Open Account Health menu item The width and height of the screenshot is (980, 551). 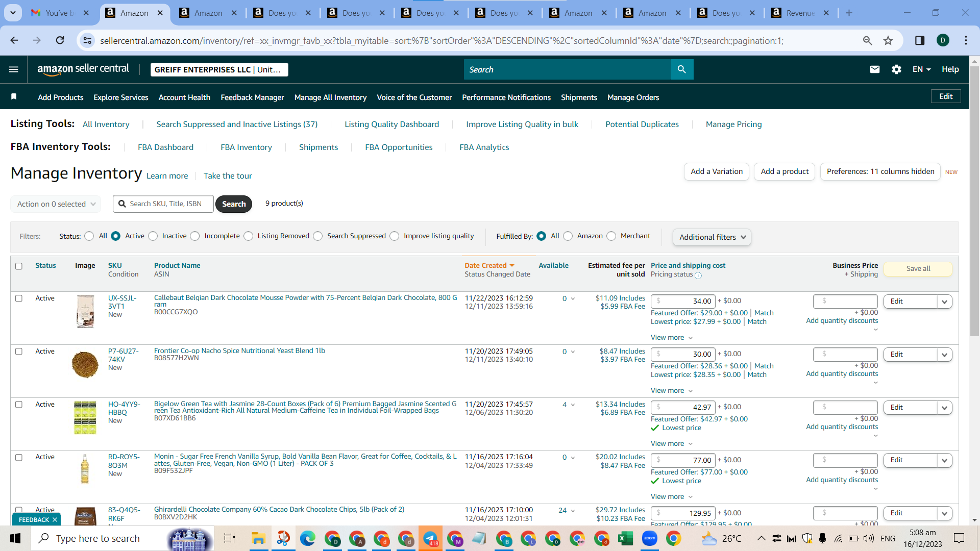pyautogui.click(x=184, y=97)
